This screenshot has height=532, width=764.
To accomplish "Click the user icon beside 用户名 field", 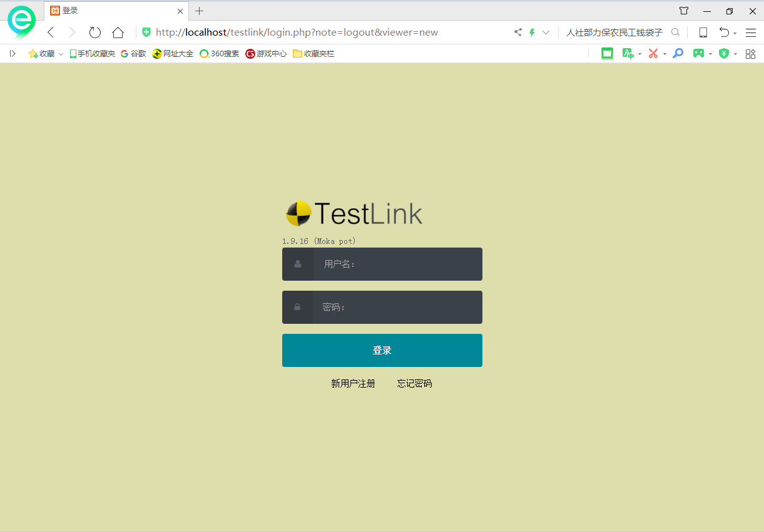I will (298, 264).
